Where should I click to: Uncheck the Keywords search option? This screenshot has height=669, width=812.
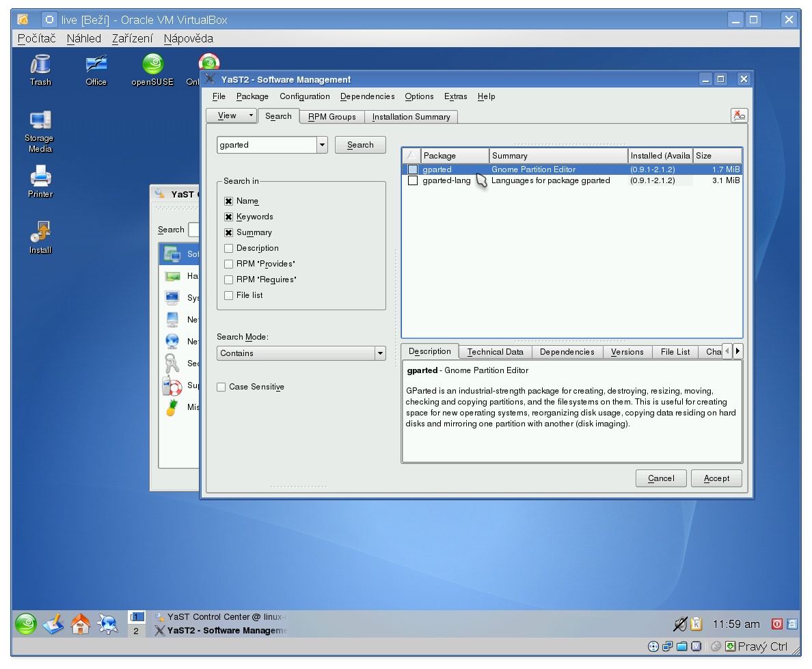click(229, 217)
